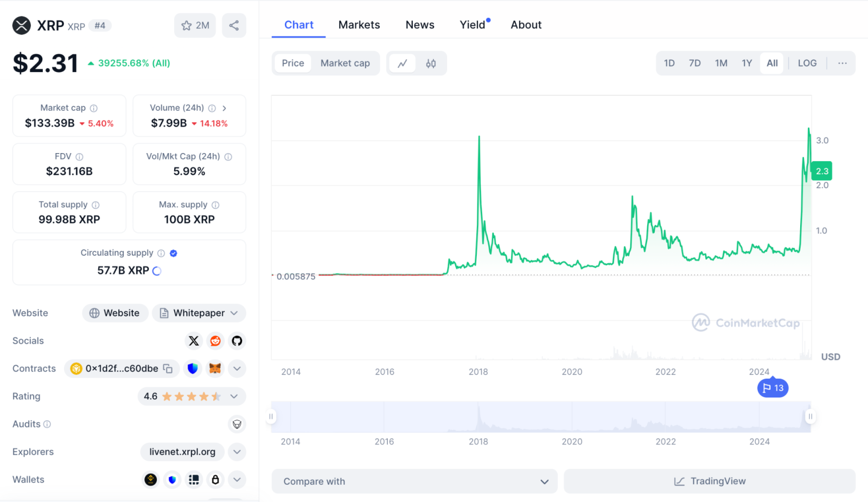This screenshot has width=868, height=502.
Task: Open the Markets tab
Action: [359, 25]
